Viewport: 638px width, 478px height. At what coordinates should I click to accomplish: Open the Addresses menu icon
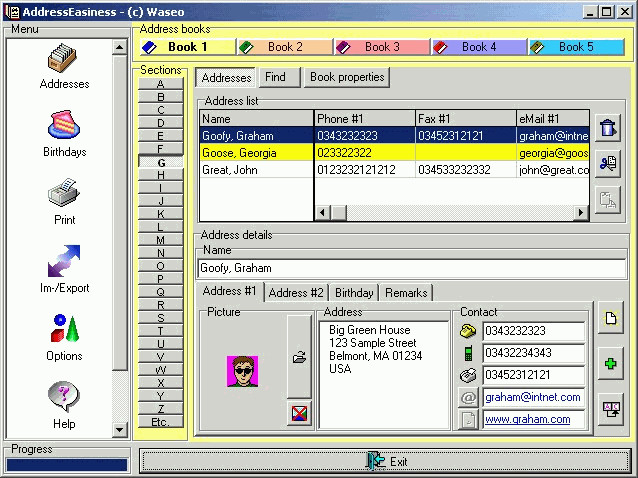(62, 58)
